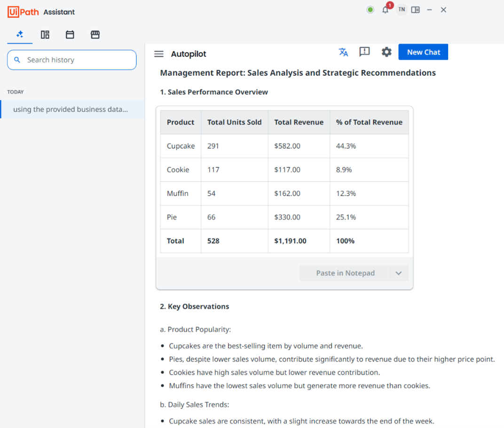The height and width of the screenshot is (428, 504).
Task: Click the 8.9% revenue share cell
Action: (x=370, y=170)
